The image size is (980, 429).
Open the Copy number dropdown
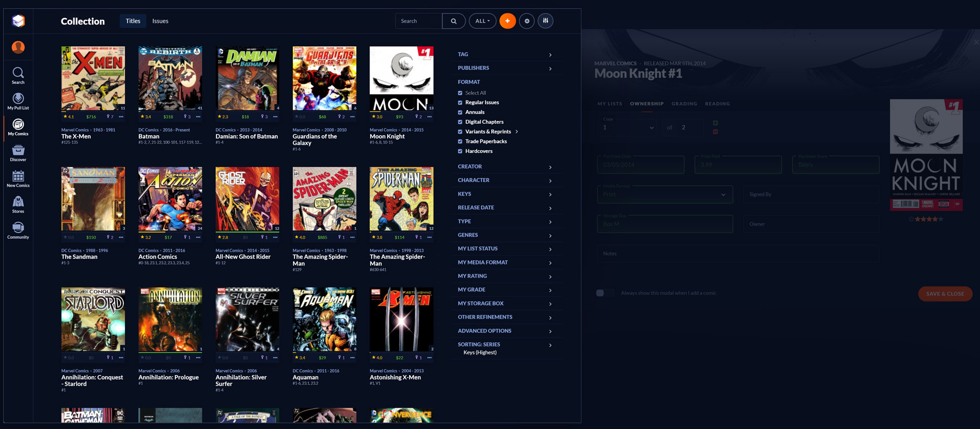[628, 127]
